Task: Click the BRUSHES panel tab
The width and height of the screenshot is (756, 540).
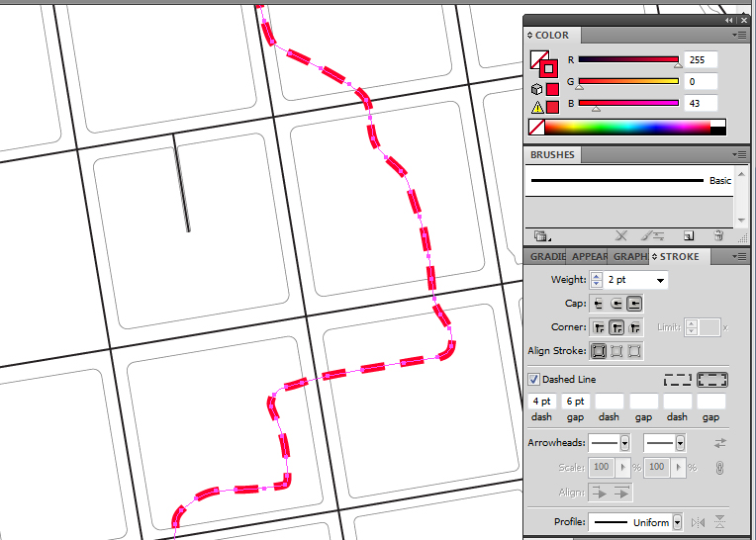Action: click(x=552, y=154)
